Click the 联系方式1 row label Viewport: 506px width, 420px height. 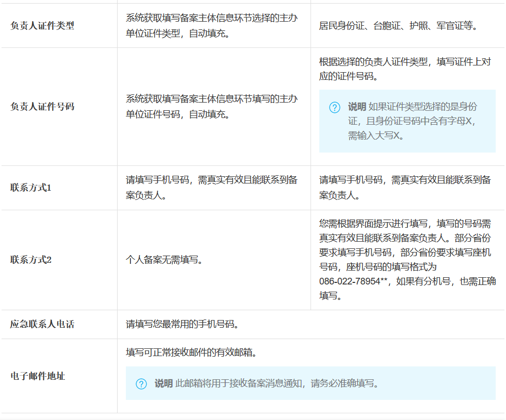[31, 188]
